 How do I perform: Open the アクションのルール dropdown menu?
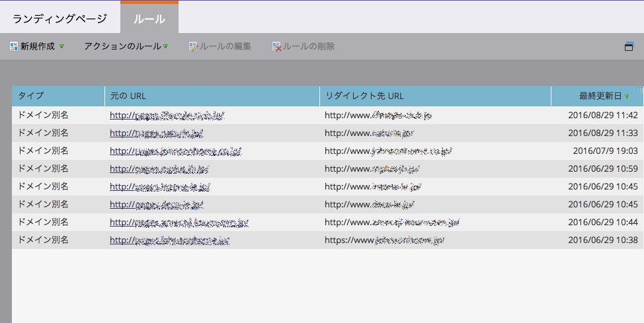pyautogui.click(x=126, y=46)
